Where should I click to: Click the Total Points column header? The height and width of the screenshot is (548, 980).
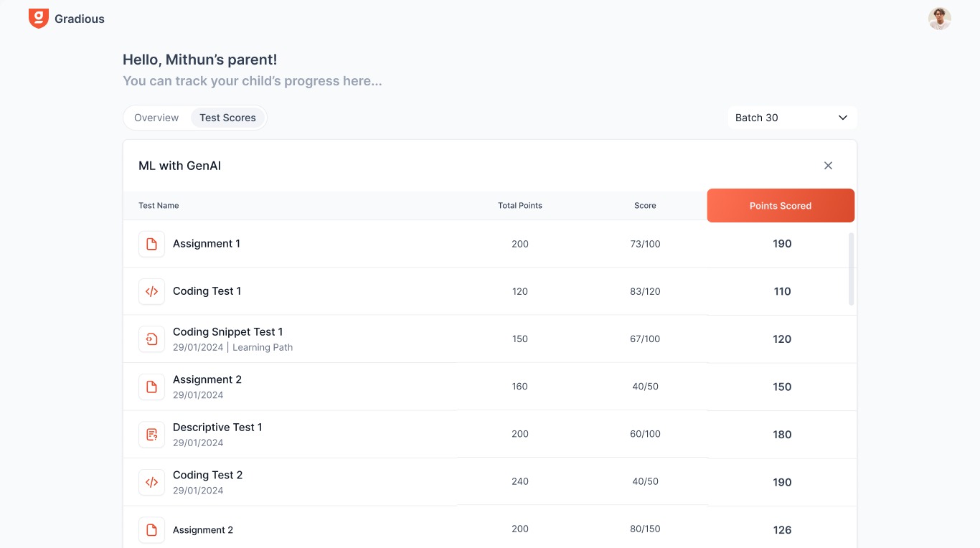click(x=520, y=206)
